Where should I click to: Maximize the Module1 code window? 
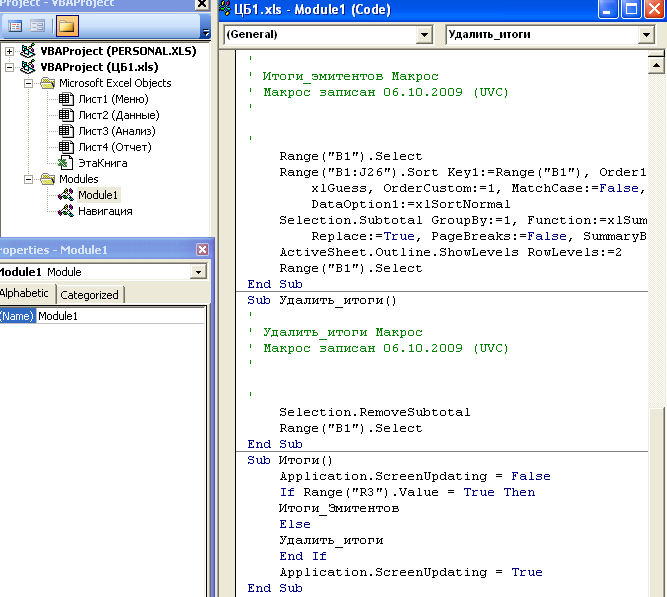[x=631, y=9]
